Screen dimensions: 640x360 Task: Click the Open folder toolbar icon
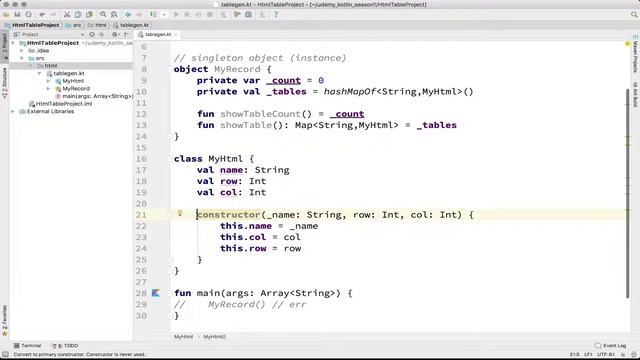tap(6, 15)
